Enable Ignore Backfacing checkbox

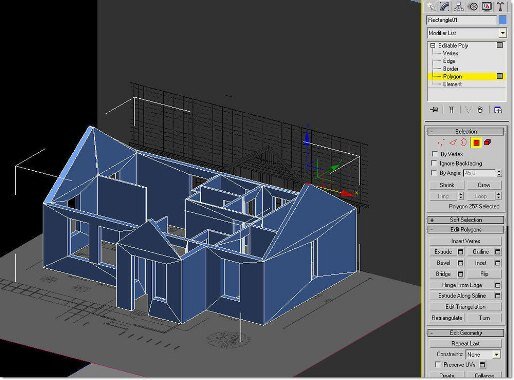click(434, 163)
